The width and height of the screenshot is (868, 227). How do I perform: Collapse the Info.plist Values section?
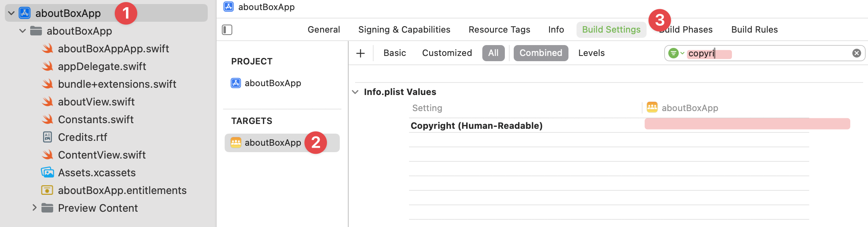355,92
